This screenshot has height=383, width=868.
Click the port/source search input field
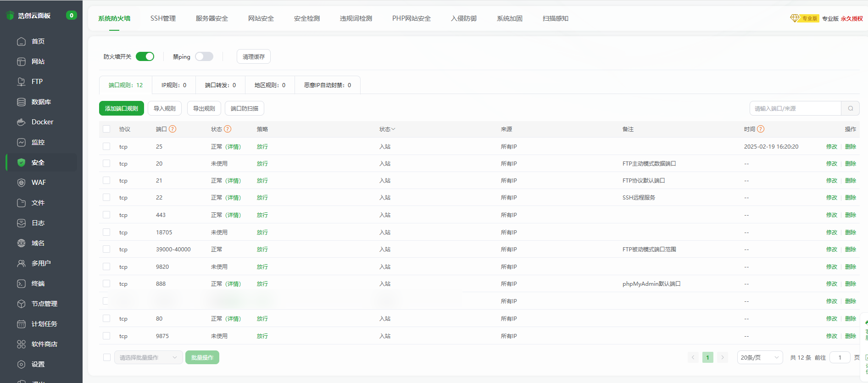pyautogui.click(x=795, y=109)
